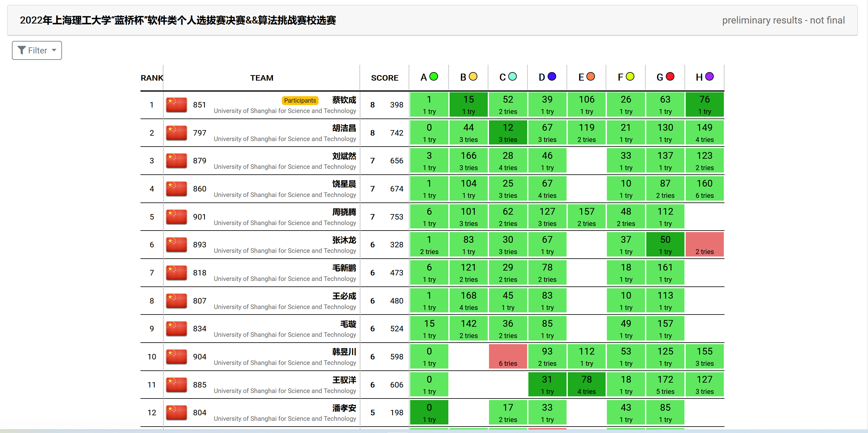The width and height of the screenshot is (868, 433).
Task: Click the SCORE column header
Action: pos(385,78)
